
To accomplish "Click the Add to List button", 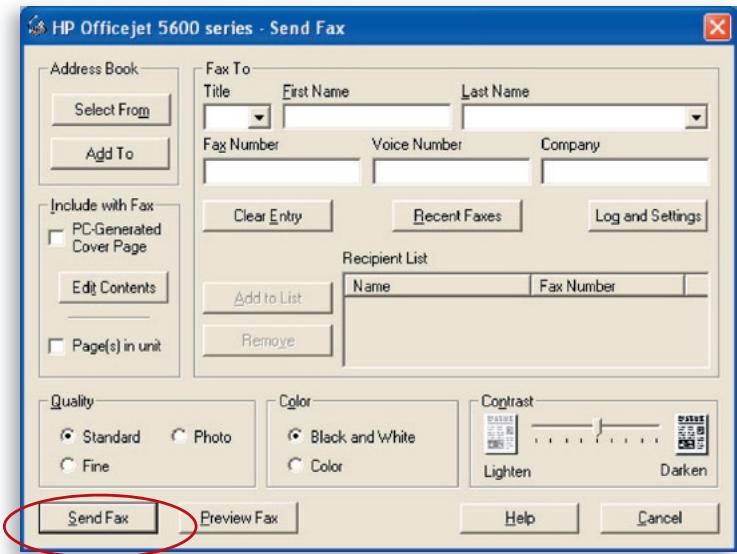I will pyautogui.click(x=268, y=297).
